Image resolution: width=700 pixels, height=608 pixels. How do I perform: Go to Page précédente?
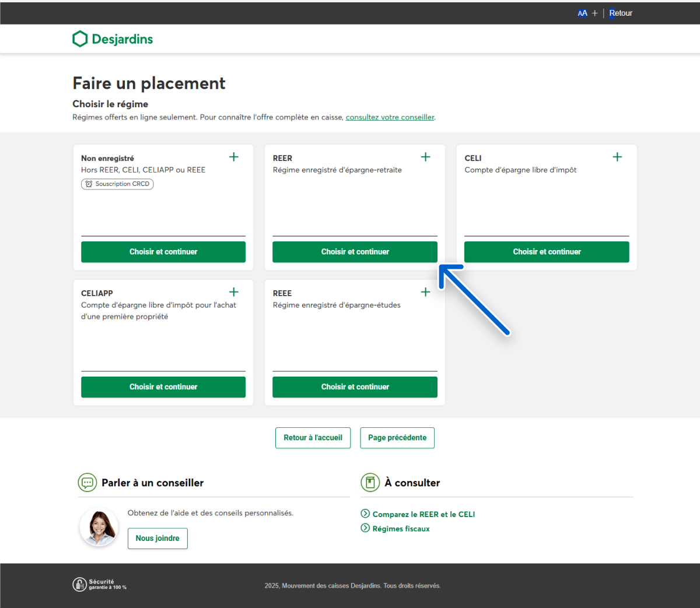pos(397,438)
